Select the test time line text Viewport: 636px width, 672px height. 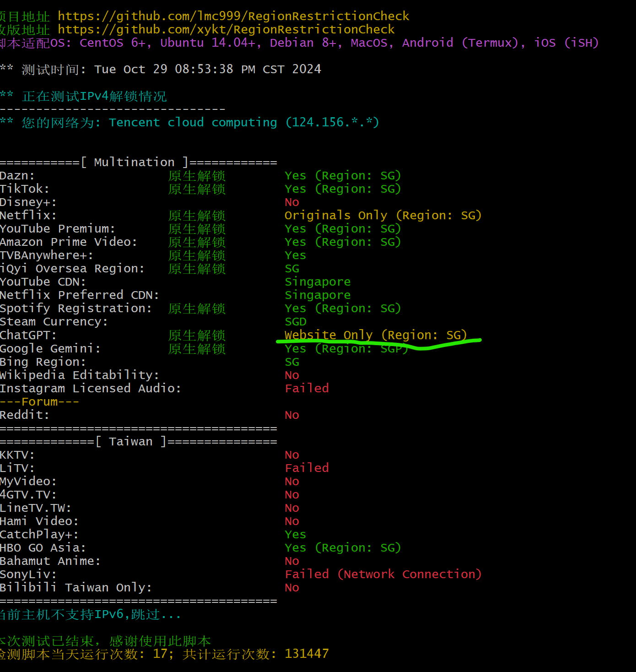(x=161, y=70)
